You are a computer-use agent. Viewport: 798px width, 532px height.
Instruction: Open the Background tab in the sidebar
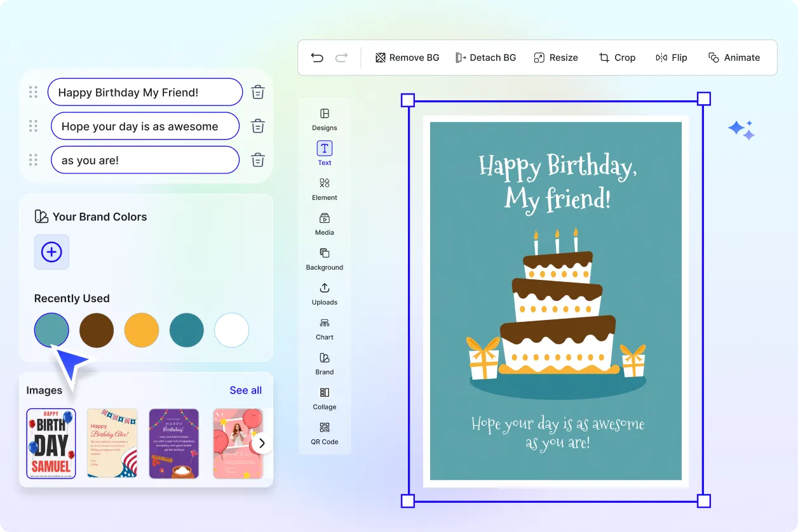pos(324,259)
